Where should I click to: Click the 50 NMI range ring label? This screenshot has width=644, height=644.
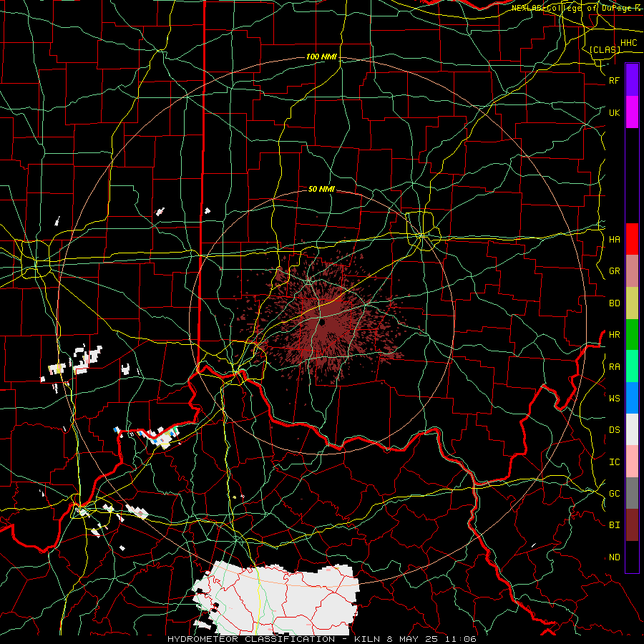click(321, 189)
